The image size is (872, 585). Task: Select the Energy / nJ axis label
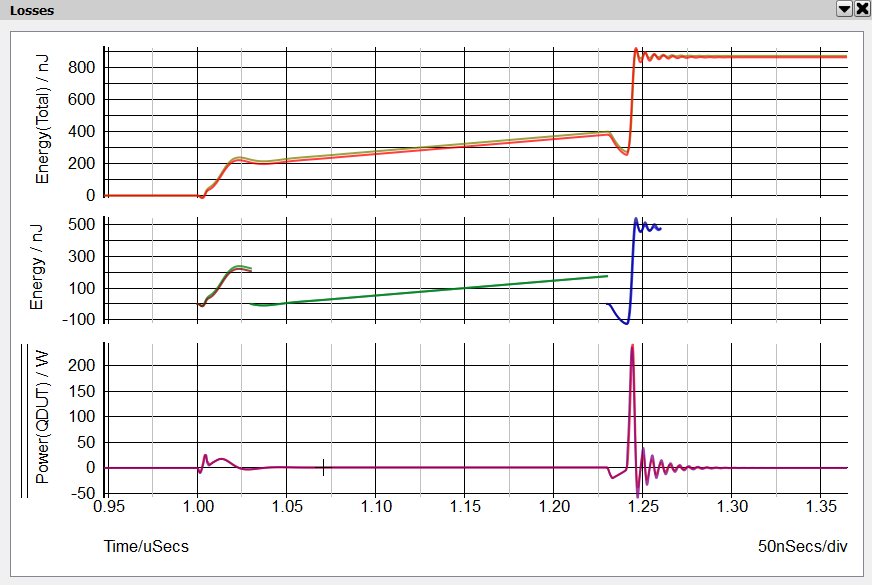click(x=38, y=268)
